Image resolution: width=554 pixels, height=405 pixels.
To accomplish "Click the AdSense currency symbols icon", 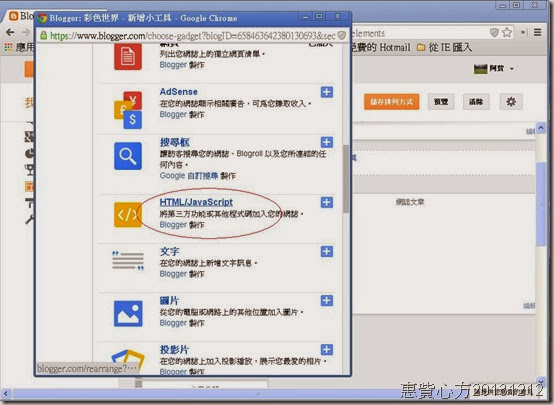I will (x=128, y=110).
